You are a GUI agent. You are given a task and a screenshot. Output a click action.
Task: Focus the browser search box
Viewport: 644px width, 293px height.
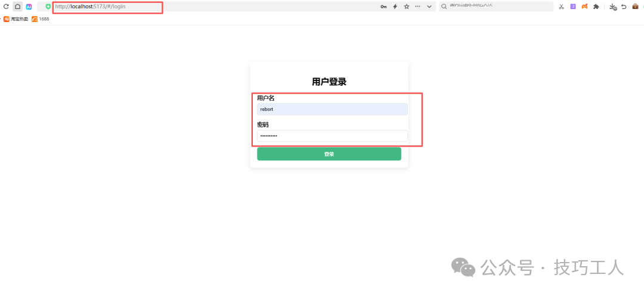pos(496,6)
